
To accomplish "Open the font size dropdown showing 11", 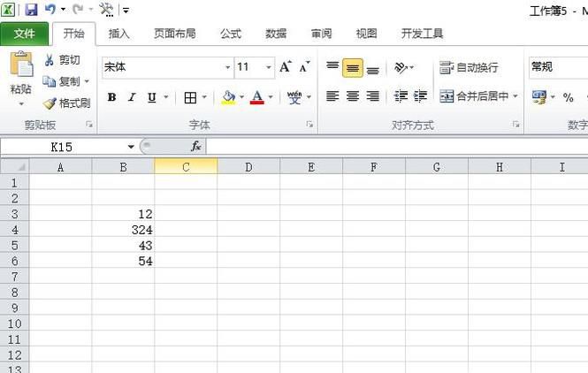I will tap(269, 67).
